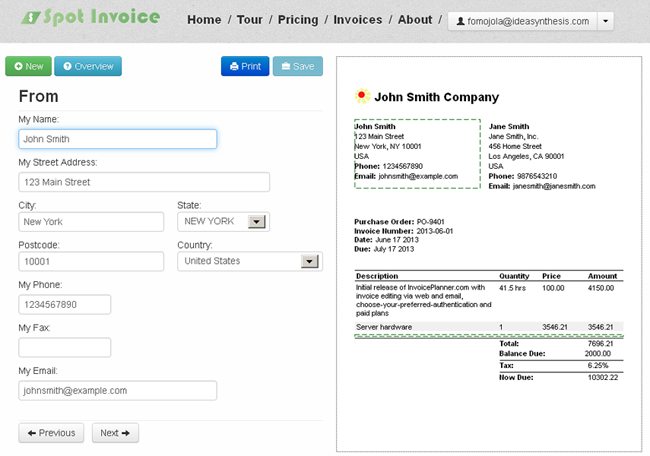
Task: Proceed to Next step
Action: tap(115, 433)
